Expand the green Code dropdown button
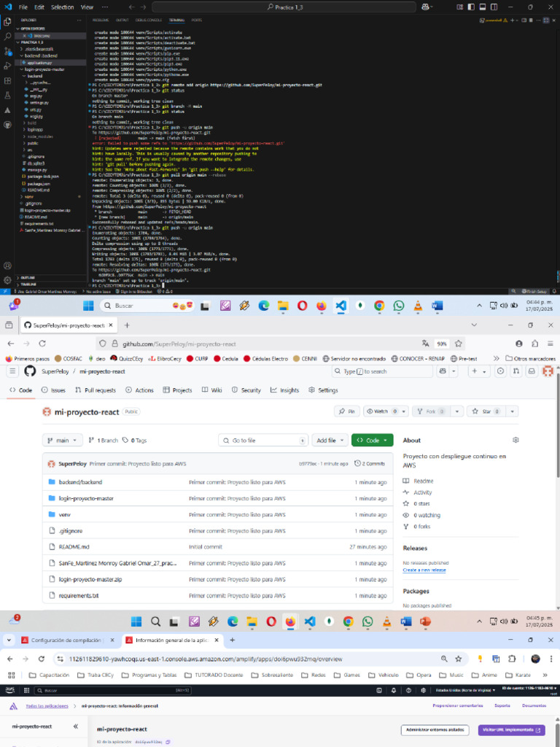 (372, 441)
